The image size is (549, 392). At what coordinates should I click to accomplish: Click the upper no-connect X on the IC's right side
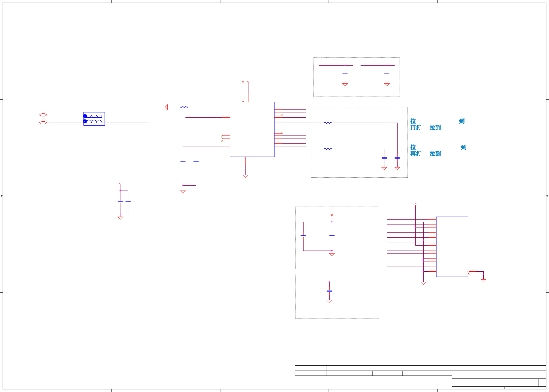pyautogui.click(x=282, y=115)
